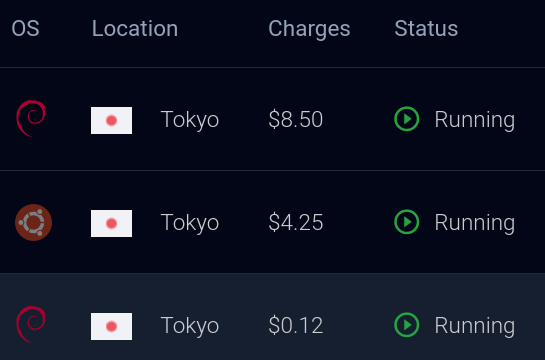Click the Debian logo in the $8.50 row
Viewport: 545px width, 360px height.
tap(31, 118)
